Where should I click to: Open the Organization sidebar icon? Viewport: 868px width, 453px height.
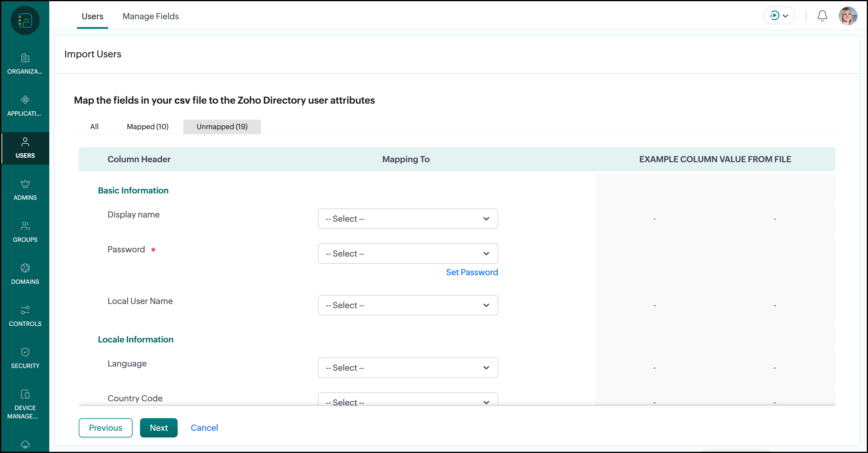point(25,58)
